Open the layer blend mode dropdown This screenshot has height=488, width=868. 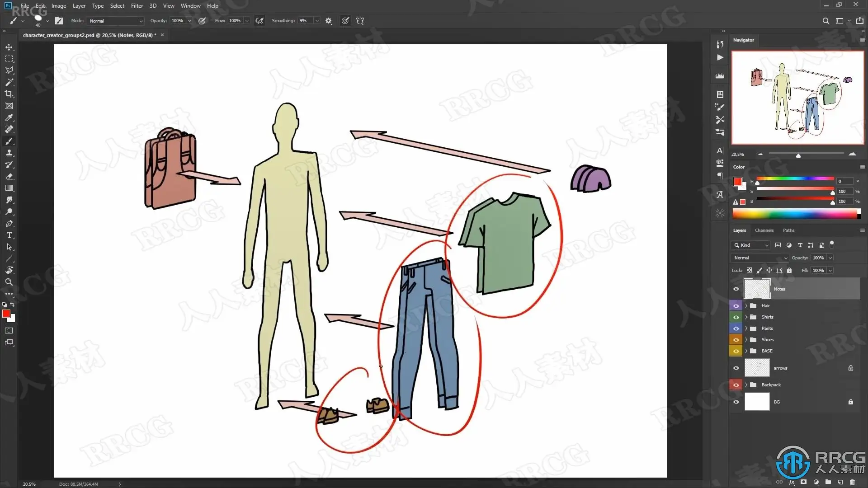point(759,258)
